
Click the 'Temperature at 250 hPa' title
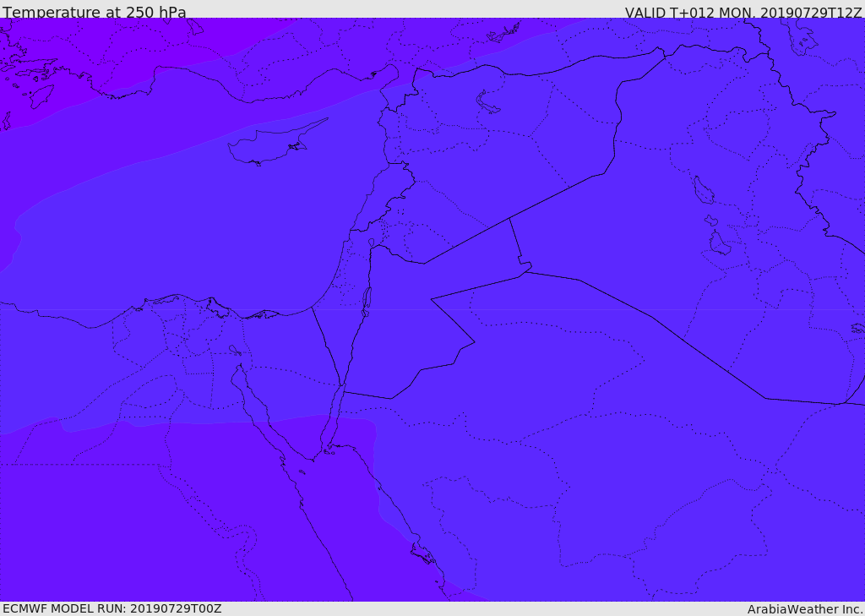pos(95,12)
